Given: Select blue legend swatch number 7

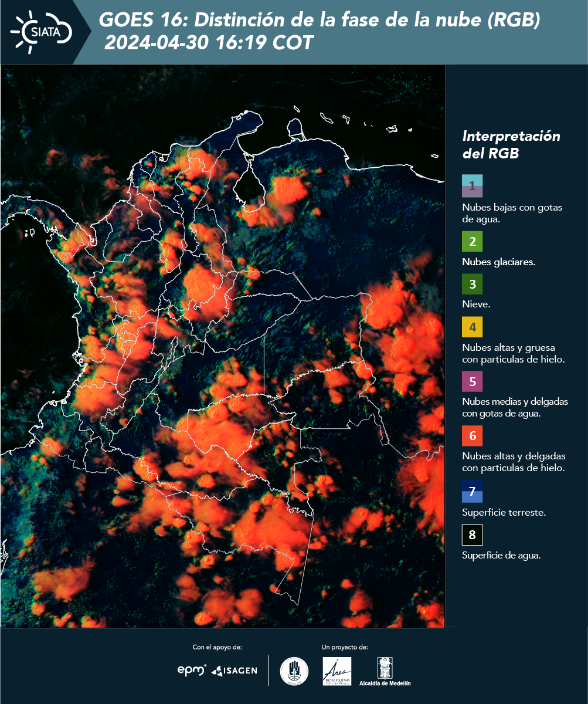Looking at the screenshot, I should [x=473, y=491].
